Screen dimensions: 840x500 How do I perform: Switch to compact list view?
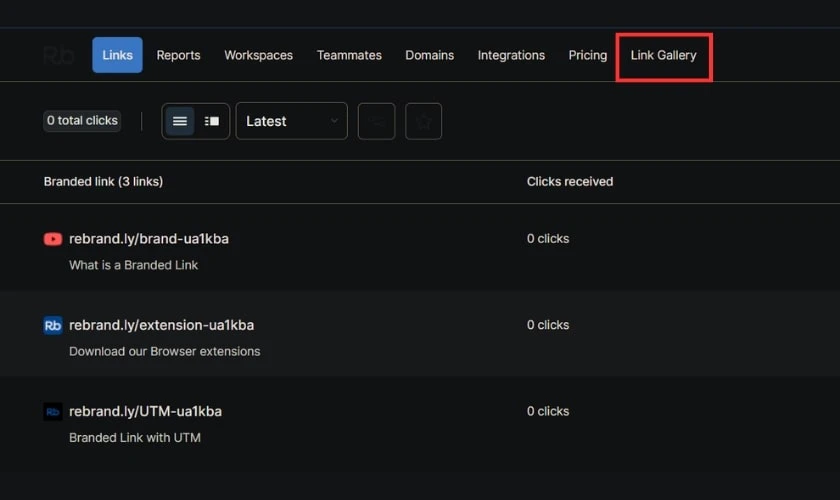[179, 121]
